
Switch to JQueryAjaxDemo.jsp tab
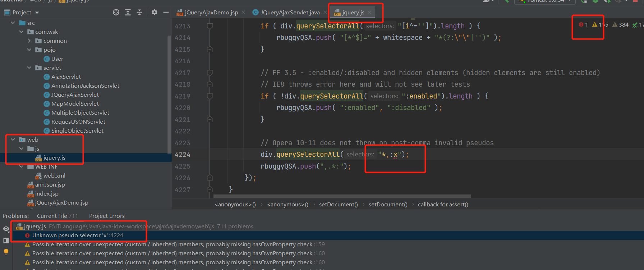tap(211, 12)
